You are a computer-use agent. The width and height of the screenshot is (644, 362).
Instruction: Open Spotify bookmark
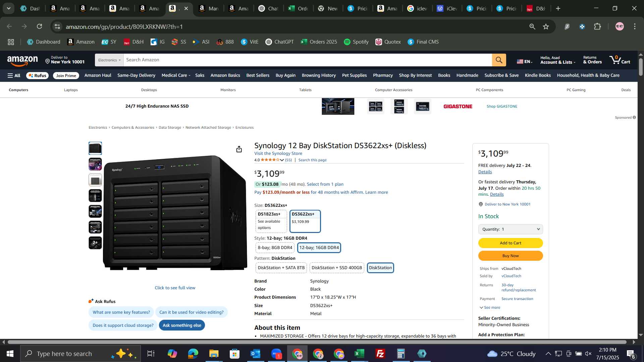point(356,42)
